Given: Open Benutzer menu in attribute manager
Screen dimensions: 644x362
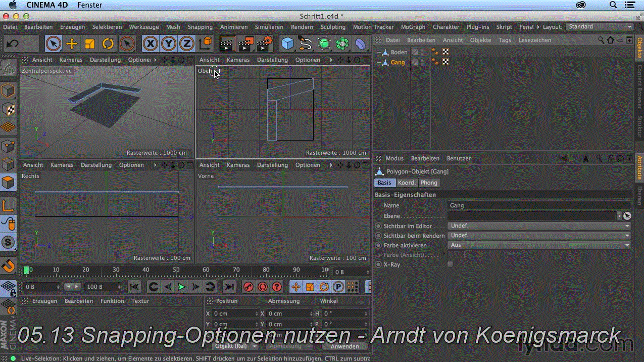Looking at the screenshot, I should (459, 158).
